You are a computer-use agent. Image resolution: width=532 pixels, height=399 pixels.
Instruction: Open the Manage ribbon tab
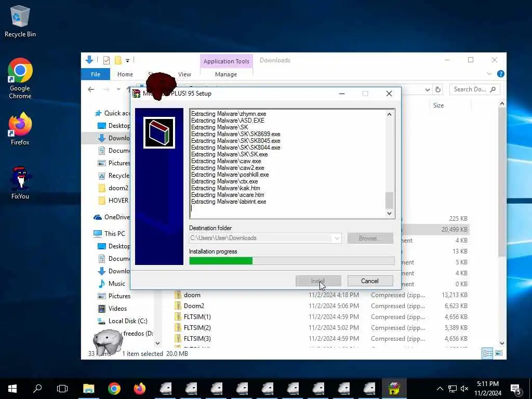[226, 74]
